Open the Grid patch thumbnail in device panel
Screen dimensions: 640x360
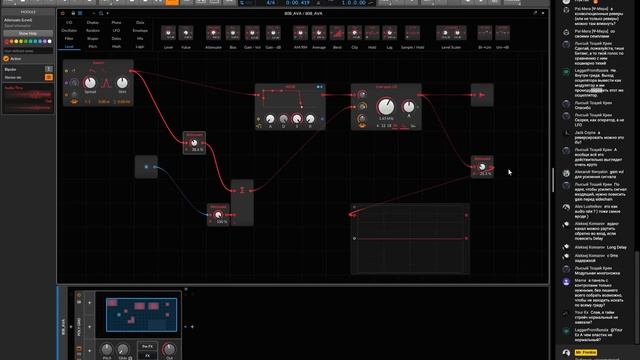point(142,315)
